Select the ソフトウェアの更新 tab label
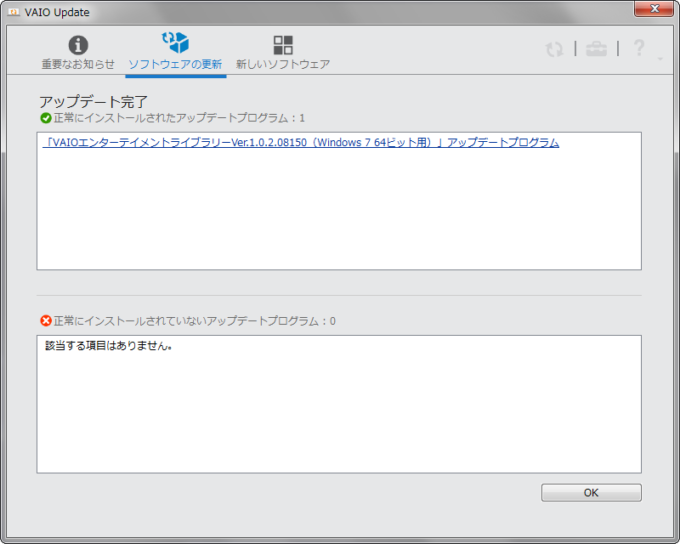The height and width of the screenshot is (544, 680). coord(175,64)
